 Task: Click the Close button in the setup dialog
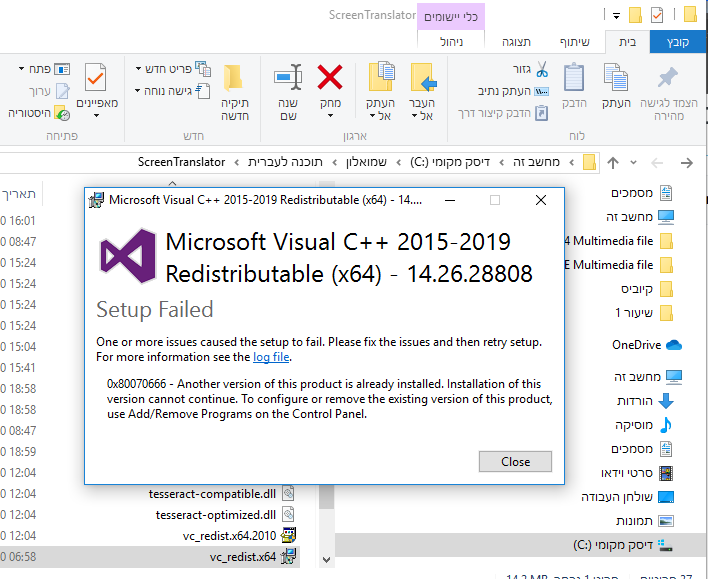pos(515,462)
